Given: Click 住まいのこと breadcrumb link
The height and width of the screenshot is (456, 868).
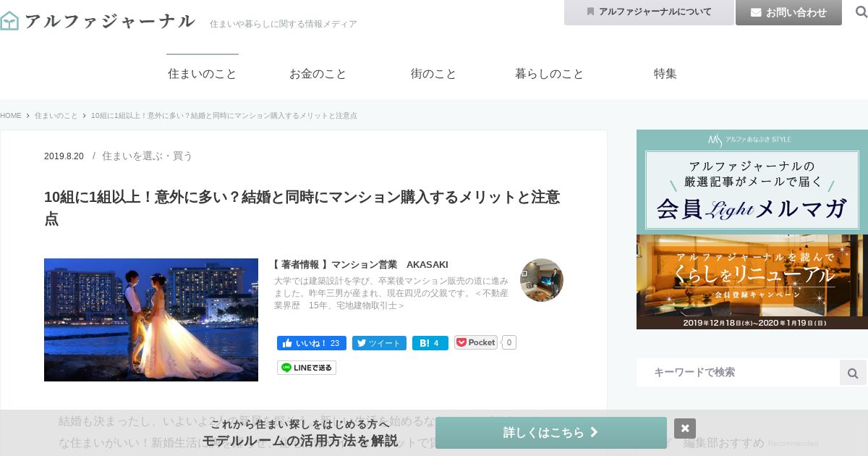Looking at the screenshot, I should click(56, 116).
